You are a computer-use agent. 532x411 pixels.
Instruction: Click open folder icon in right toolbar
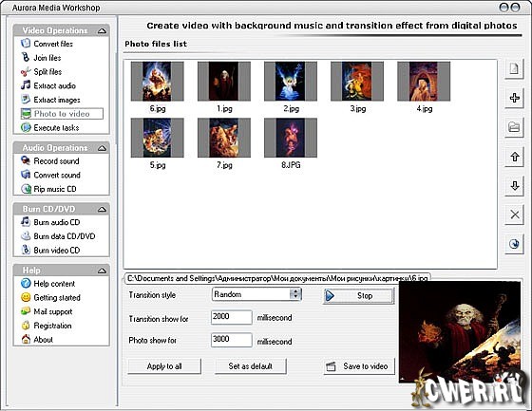point(514,127)
